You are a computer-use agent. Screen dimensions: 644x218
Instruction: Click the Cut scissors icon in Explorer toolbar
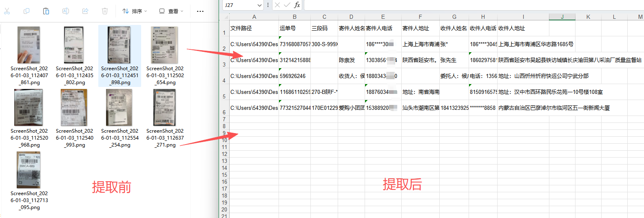7,11
